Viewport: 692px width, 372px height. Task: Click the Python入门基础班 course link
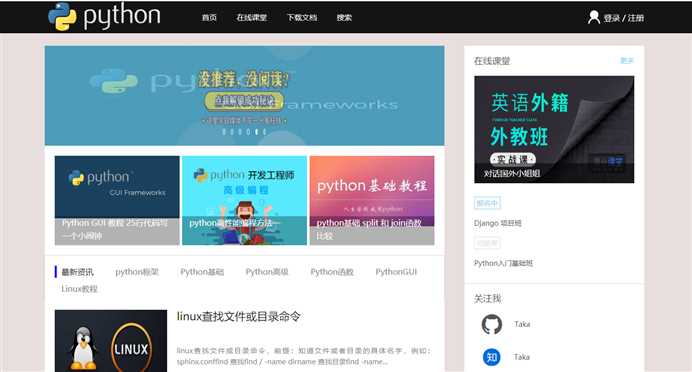(x=504, y=263)
